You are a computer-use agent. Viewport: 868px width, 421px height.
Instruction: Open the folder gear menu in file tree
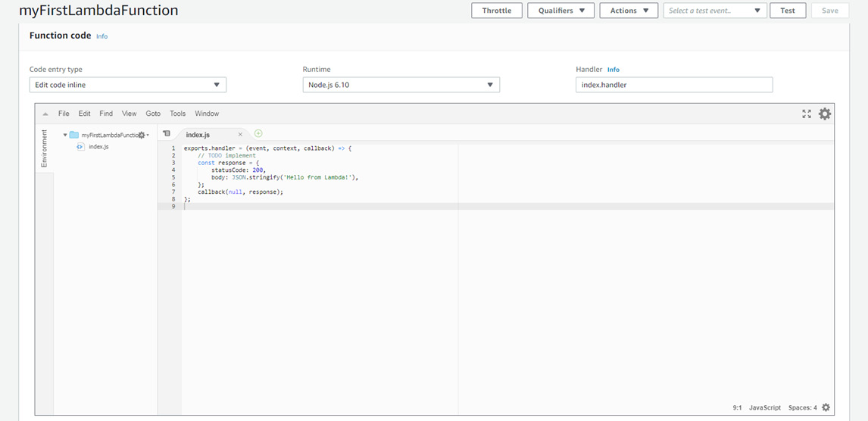click(142, 135)
